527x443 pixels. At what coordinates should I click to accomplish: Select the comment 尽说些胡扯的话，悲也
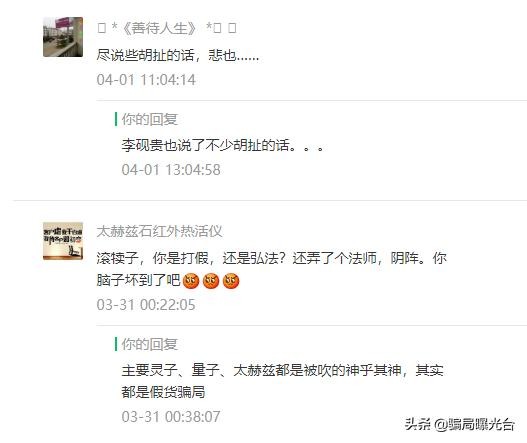(178, 55)
